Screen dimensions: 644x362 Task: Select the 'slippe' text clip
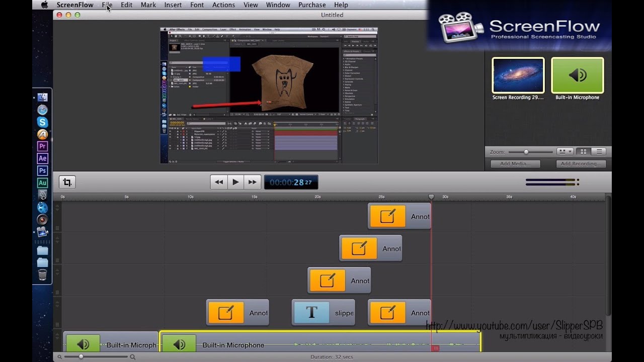324,313
